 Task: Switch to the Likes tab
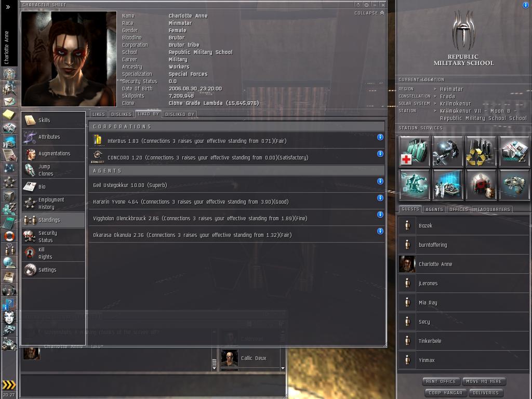pyautogui.click(x=98, y=114)
